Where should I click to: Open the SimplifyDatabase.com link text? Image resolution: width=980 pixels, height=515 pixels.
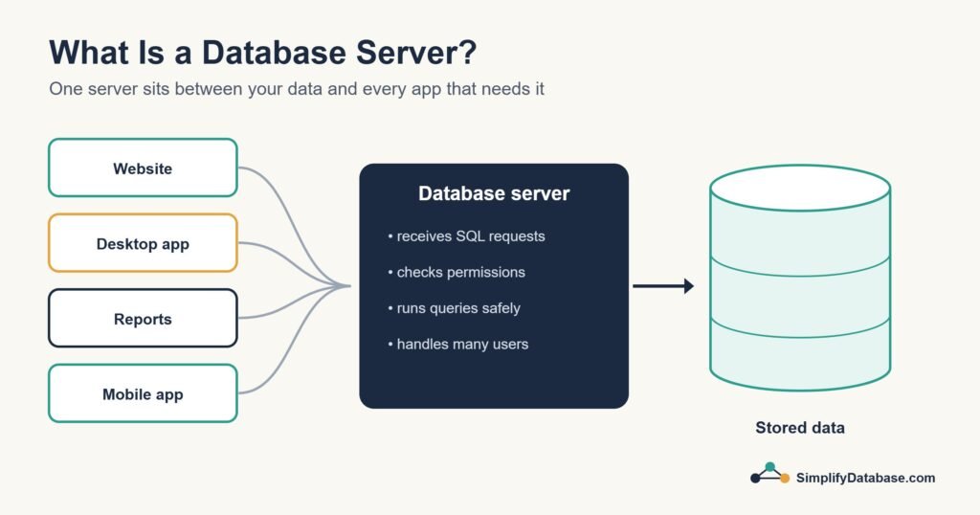(x=865, y=478)
